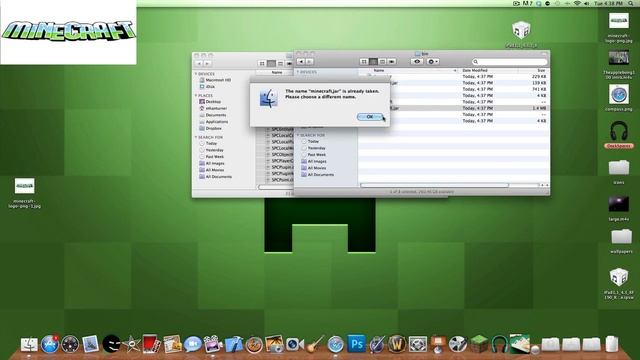640x360 pixels.
Task: Launch Minecraft grass block icon in Dock
Action: coord(478,344)
